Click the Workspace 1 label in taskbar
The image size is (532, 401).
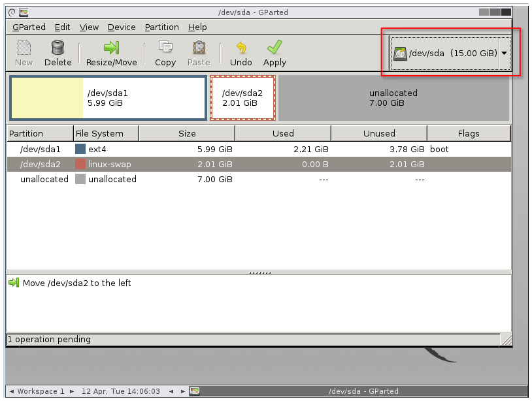click(x=41, y=391)
